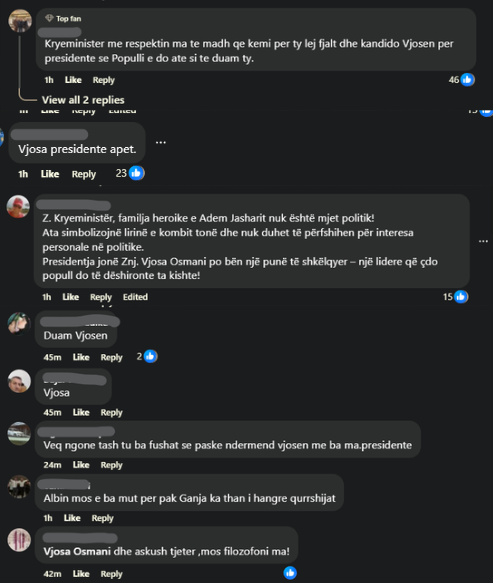Like the 'Duam Vjosen' comment
This screenshot has height=583, width=493.
tap(81, 357)
